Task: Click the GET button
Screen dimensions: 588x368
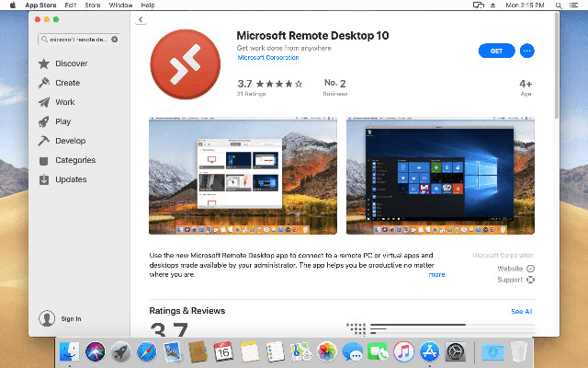Action: coord(496,51)
